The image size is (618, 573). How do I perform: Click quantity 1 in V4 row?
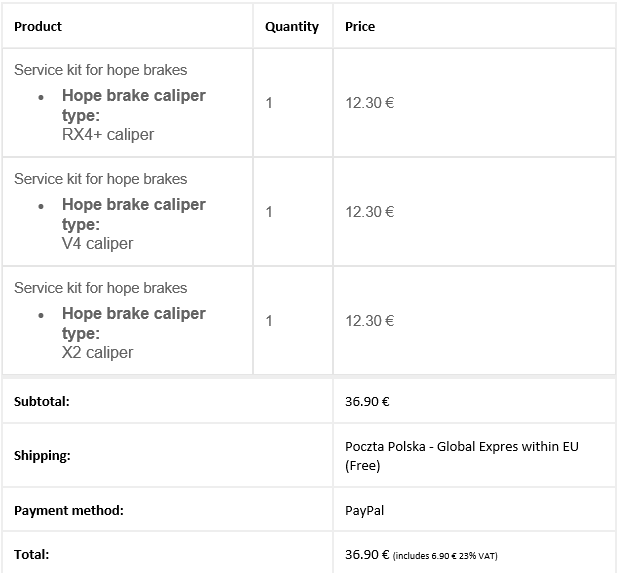pyautogui.click(x=269, y=211)
